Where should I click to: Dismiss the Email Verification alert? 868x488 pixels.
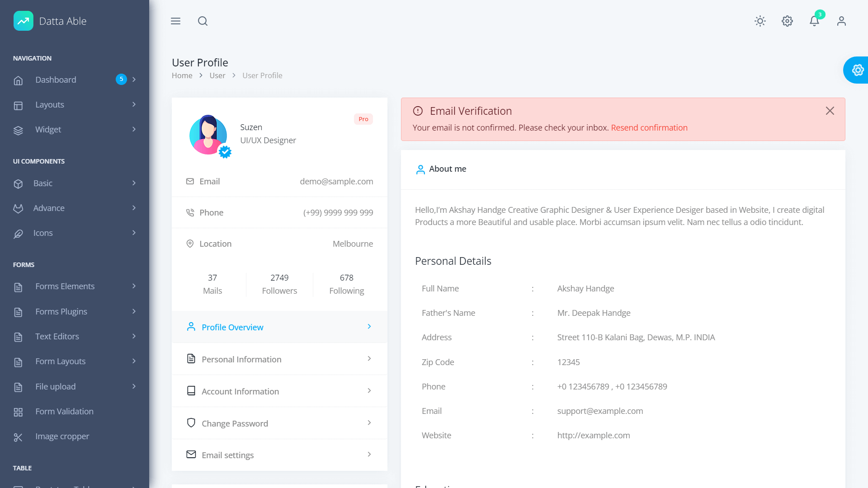click(830, 111)
